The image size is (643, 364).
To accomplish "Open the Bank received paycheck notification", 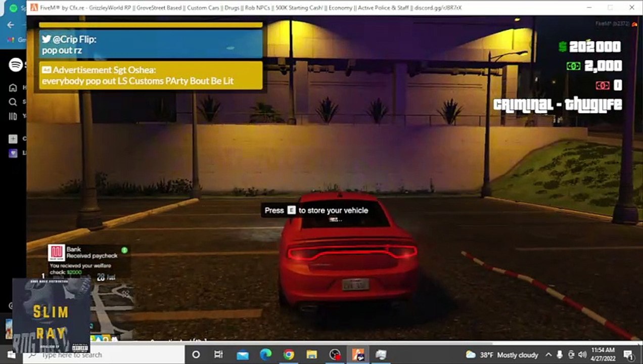I will pos(88,260).
